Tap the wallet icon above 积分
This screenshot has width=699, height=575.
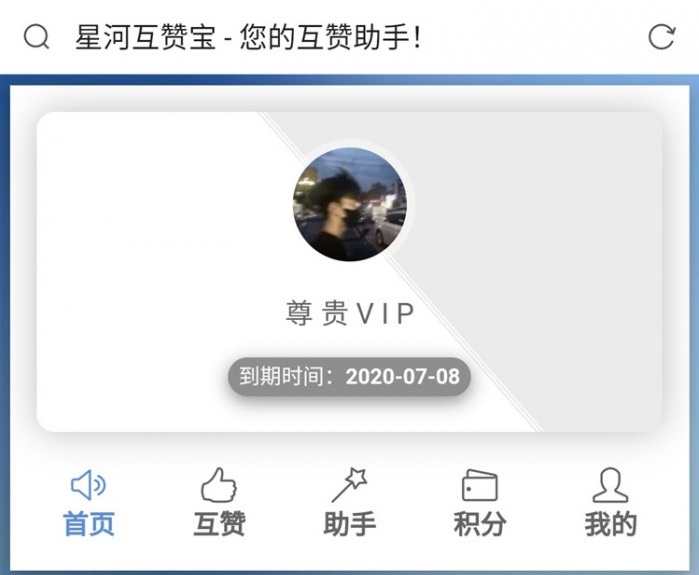click(480, 485)
